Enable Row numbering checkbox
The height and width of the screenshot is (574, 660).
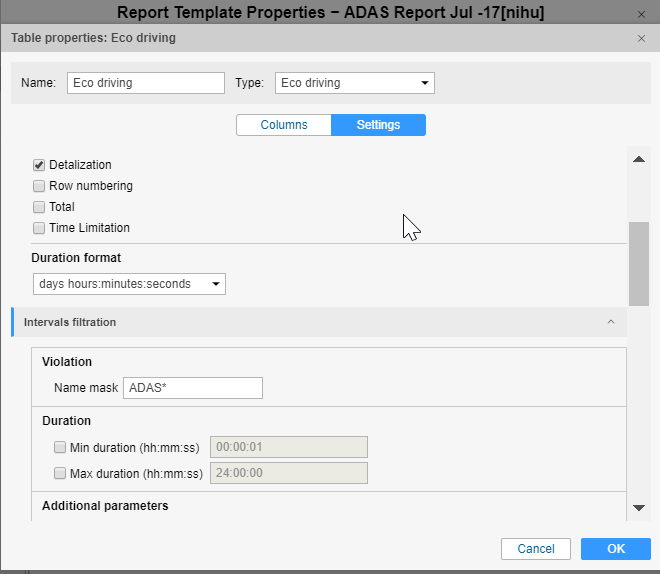(39, 186)
